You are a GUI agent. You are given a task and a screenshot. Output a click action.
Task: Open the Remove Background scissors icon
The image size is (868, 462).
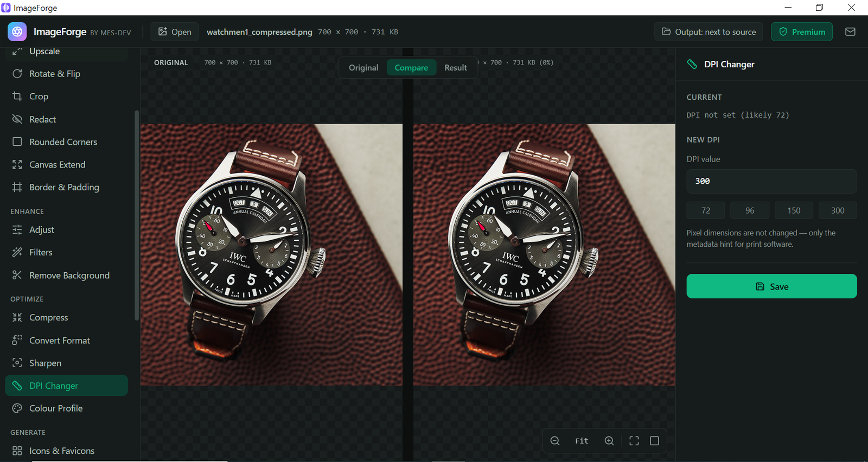(x=17, y=275)
